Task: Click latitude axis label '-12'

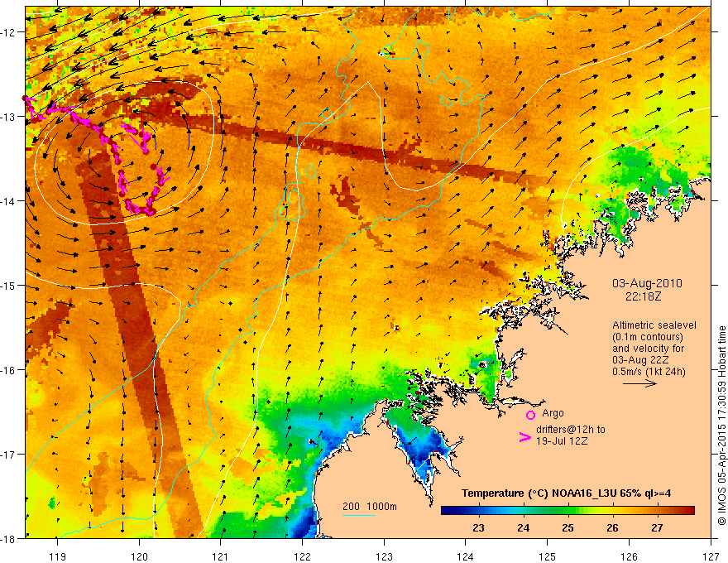Action: pyautogui.click(x=7, y=32)
